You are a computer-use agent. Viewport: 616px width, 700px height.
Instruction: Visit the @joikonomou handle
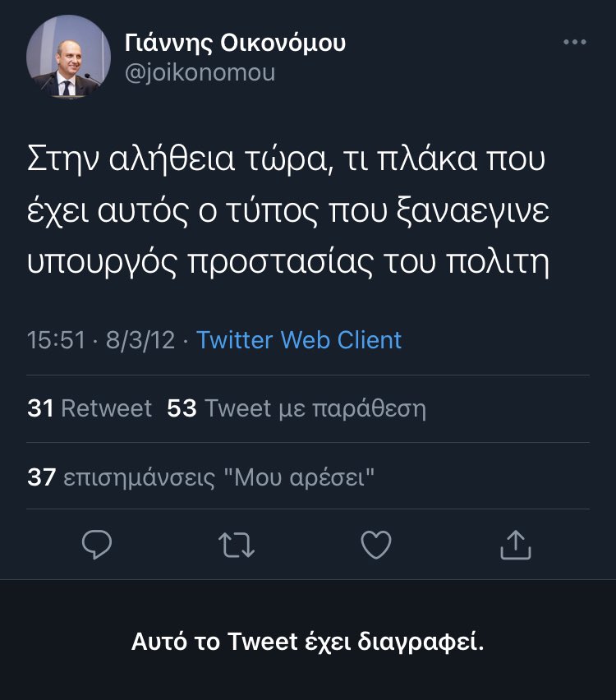200,72
